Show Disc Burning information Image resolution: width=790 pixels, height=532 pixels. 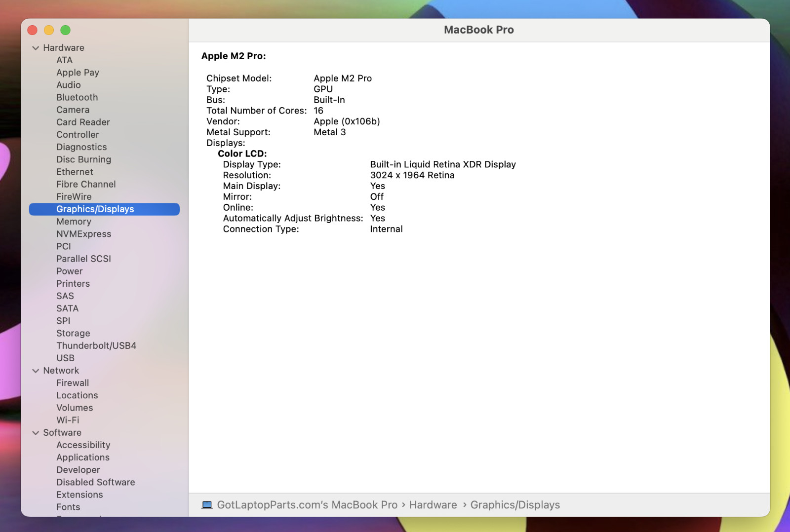[x=83, y=159]
